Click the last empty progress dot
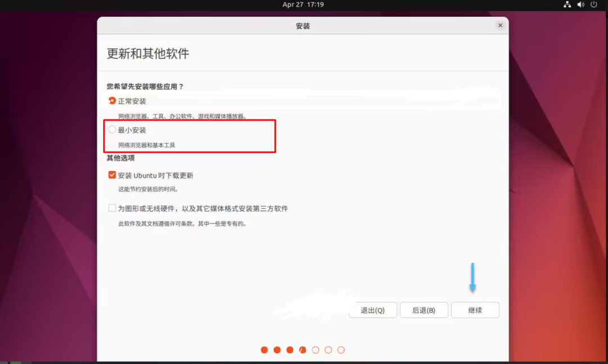This screenshot has height=364, width=608. tap(341, 349)
